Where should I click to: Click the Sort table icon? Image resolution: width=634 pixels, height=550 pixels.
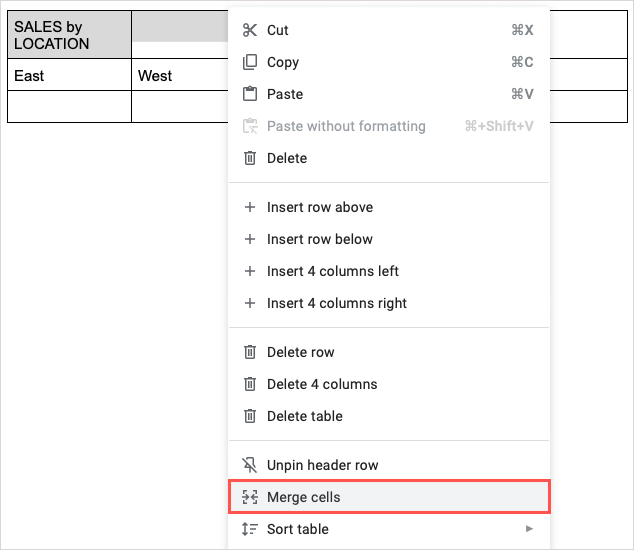250,529
